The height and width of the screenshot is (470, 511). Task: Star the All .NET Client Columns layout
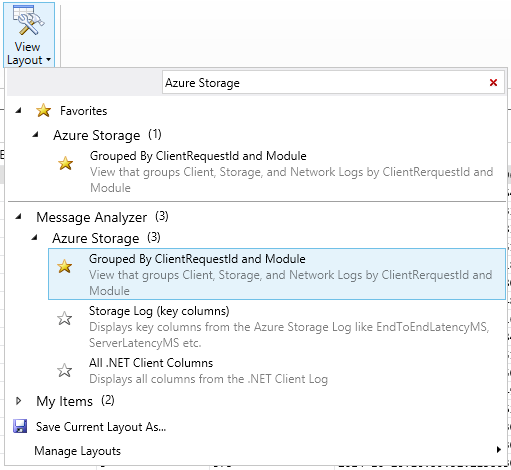coord(64,370)
